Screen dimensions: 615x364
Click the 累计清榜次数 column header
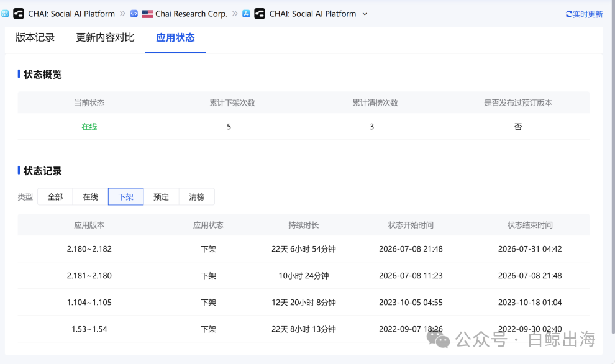click(375, 102)
